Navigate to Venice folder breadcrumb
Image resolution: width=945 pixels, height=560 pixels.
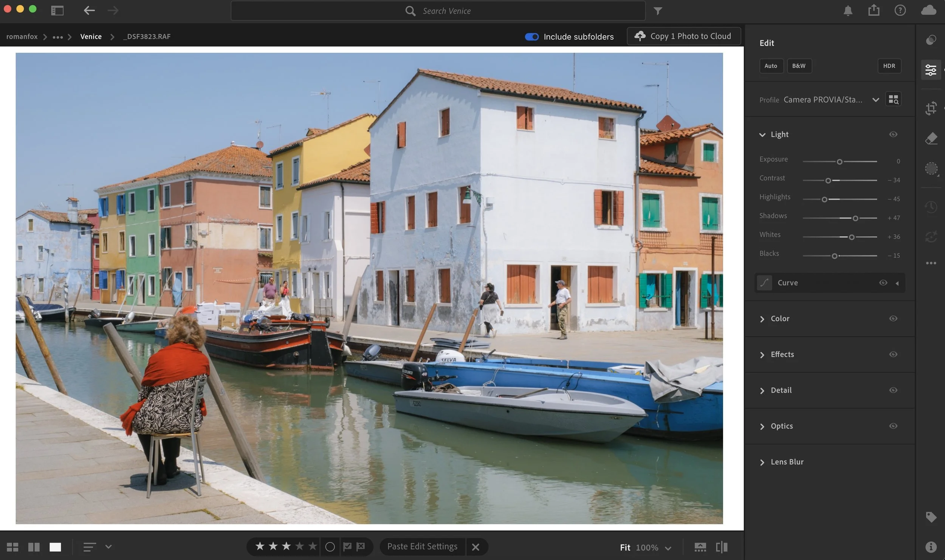point(91,37)
